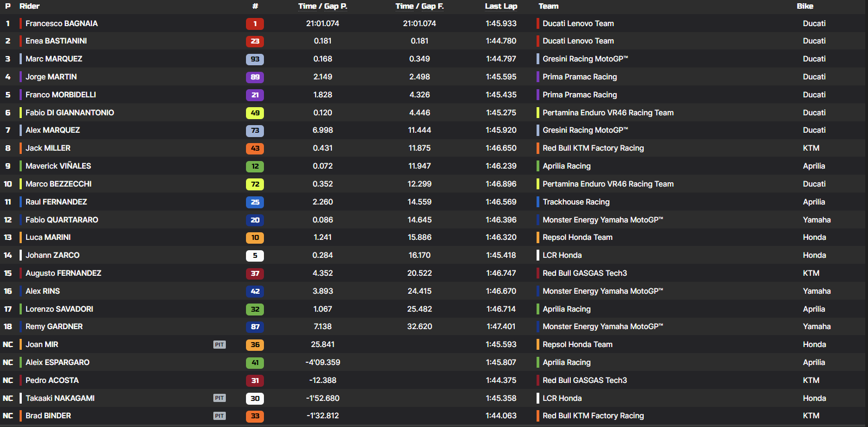Click the PIT tag next to Takaaki Nakagami
Image resolution: width=868 pixels, height=427 pixels.
point(219,398)
